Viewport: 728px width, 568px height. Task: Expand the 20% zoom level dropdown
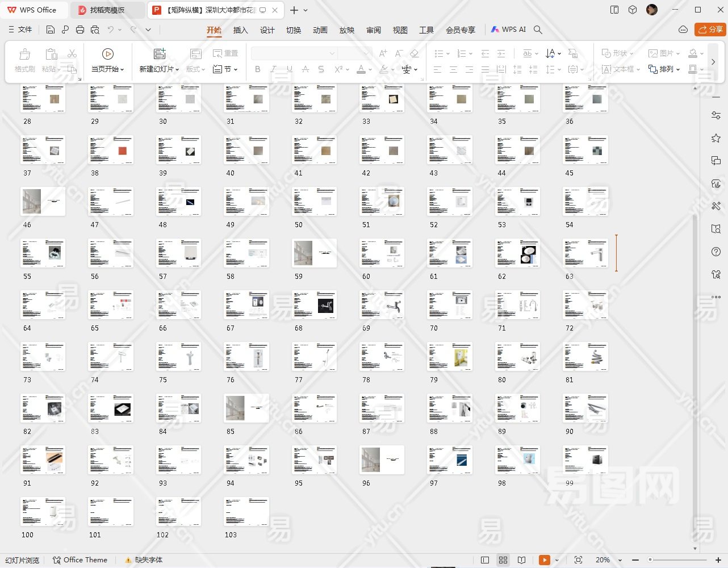[x=620, y=561]
